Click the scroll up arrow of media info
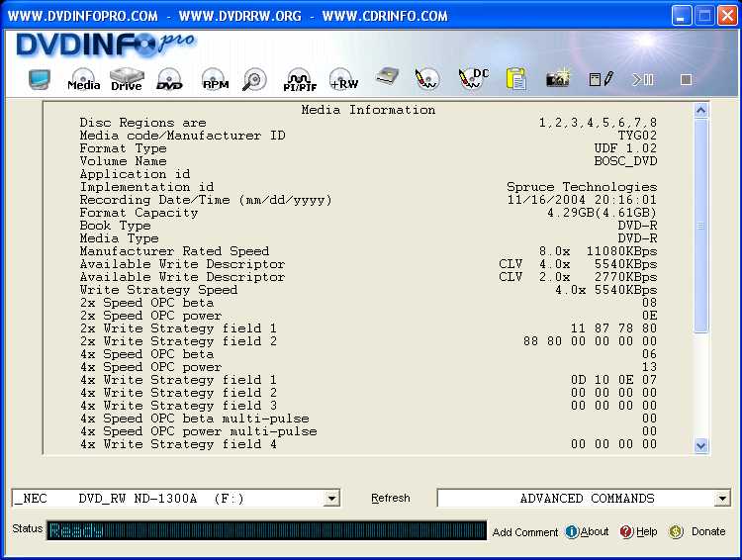The image size is (742, 560). pyautogui.click(x=700, y=110)
